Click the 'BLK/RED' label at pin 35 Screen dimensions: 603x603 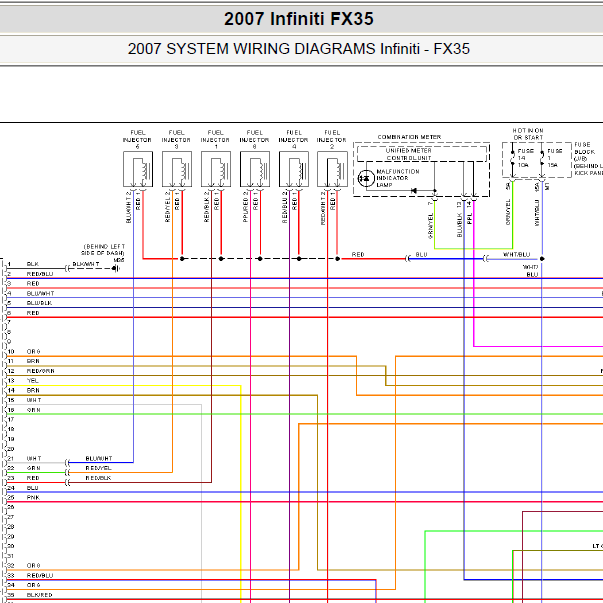point(40,595)
